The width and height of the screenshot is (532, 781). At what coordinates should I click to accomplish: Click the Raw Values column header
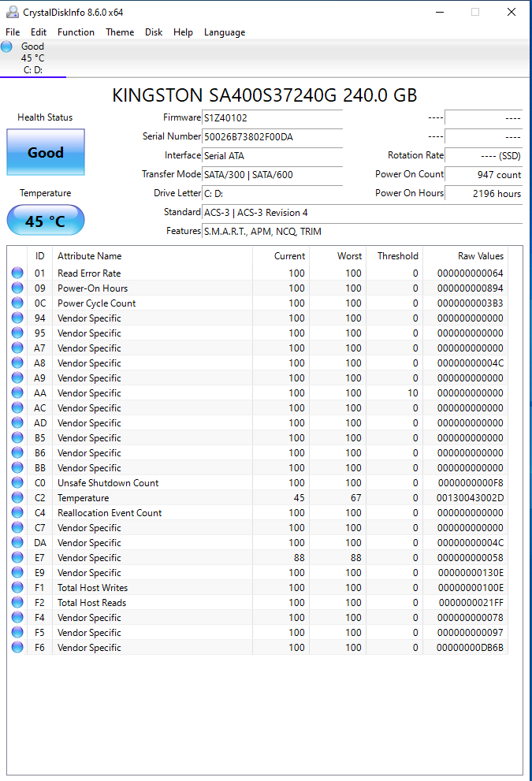tap(465, 256)
